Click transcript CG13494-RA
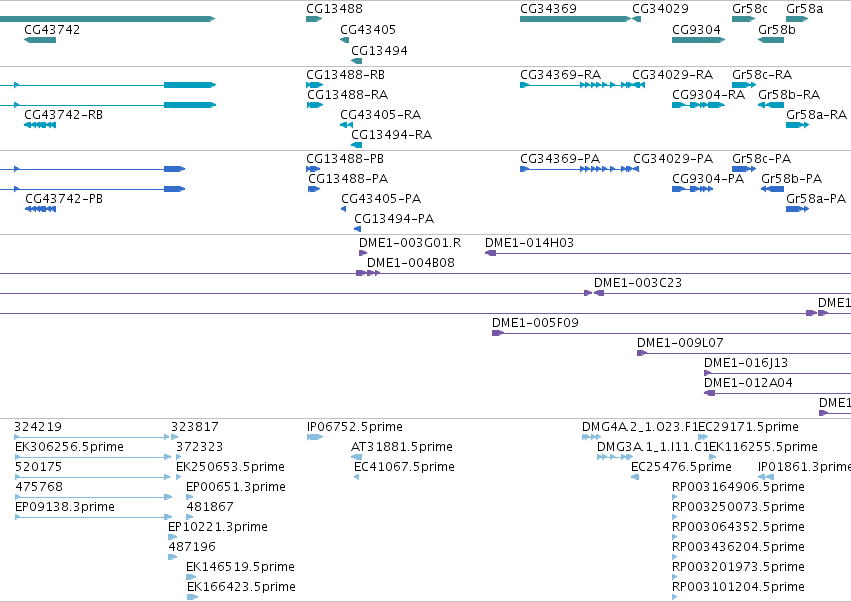Image resolution: width=851 pixels, height=602 pixels. pos(391,135)
